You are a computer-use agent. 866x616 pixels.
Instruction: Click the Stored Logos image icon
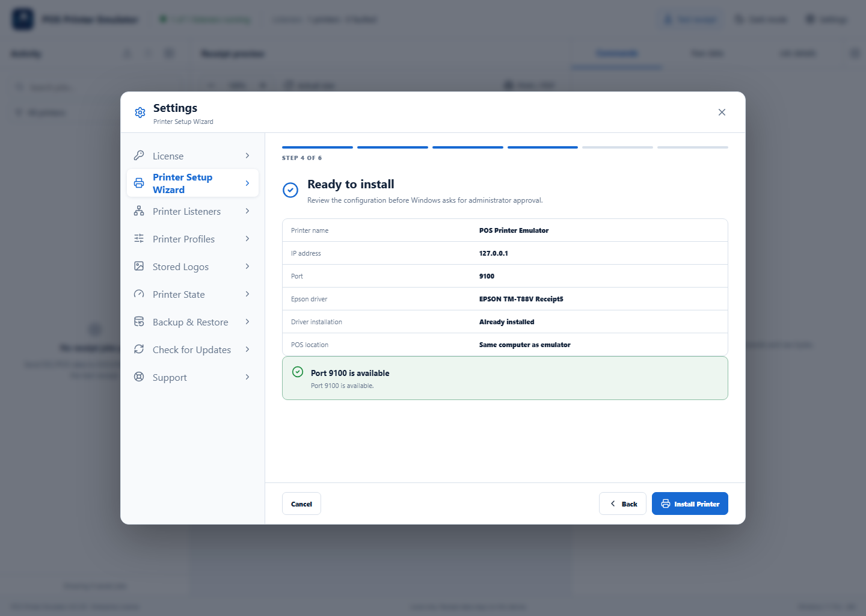139,266
